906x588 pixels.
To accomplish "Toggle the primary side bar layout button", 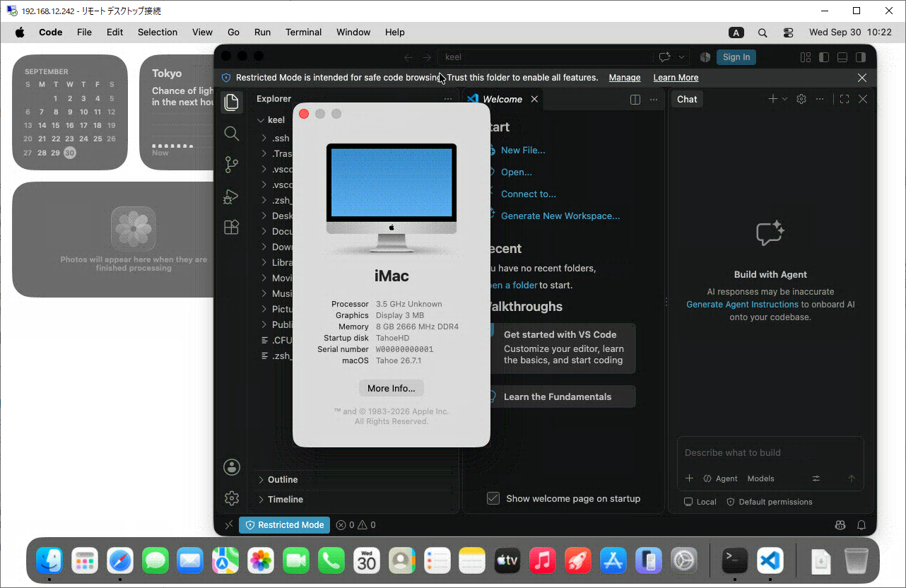I will click(824, 57).
